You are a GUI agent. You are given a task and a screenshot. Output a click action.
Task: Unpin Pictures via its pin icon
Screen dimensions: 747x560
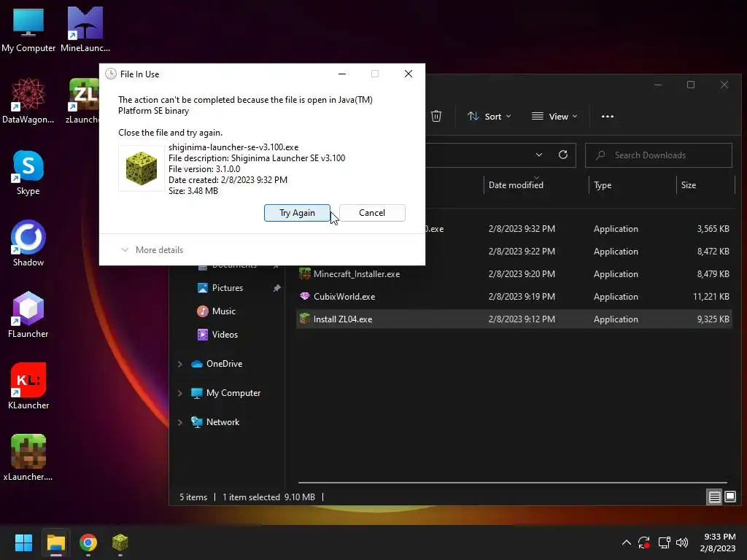(276, 288)
